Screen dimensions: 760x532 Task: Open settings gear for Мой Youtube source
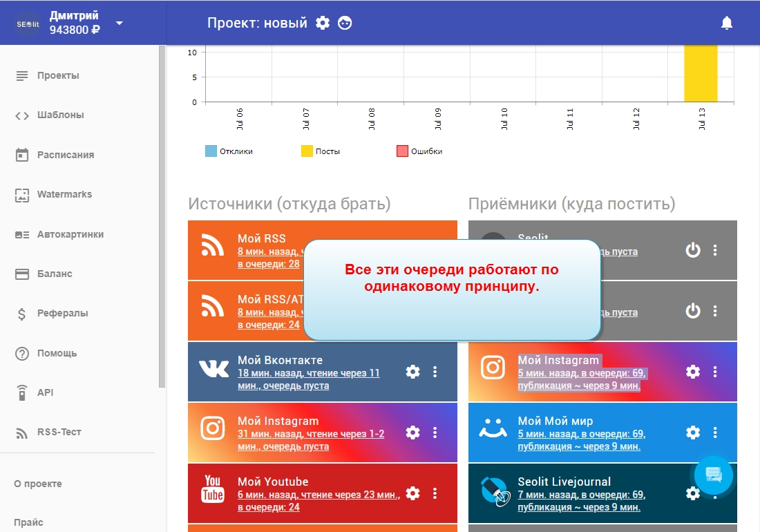412,493
